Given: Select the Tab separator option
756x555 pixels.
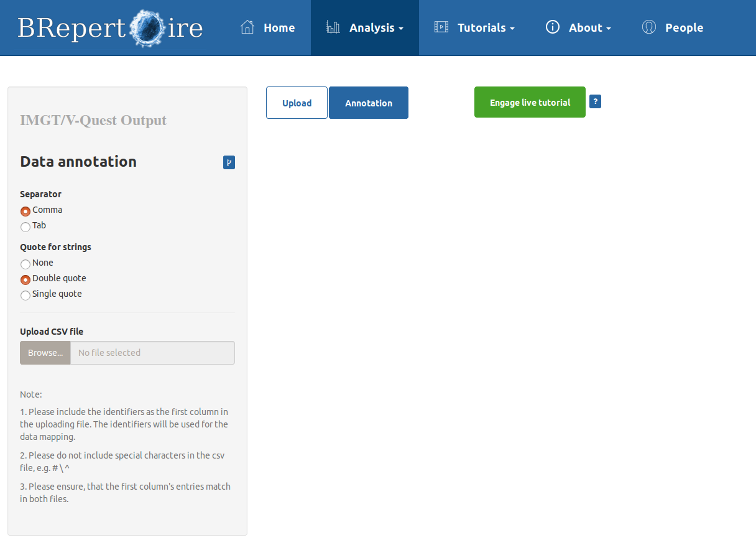Looking at the screenshot, I should (x=25, y=226).
